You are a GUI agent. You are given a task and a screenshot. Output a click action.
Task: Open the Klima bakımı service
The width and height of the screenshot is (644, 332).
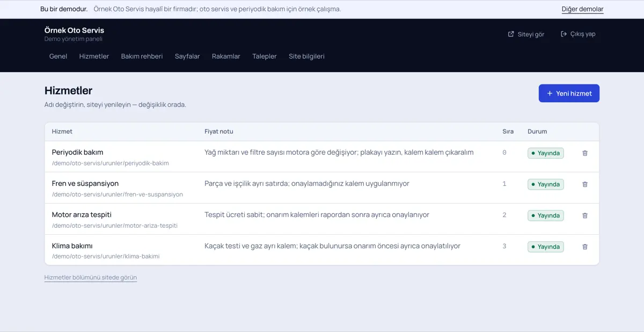click(x=72, y=246)
